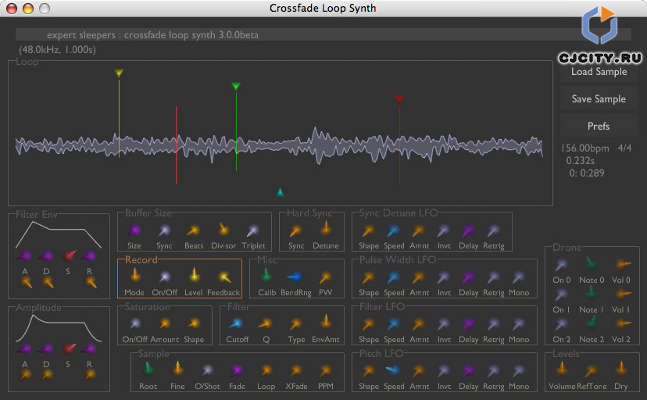Toggle the Buffer Size Sync knob

click(164, 231)
